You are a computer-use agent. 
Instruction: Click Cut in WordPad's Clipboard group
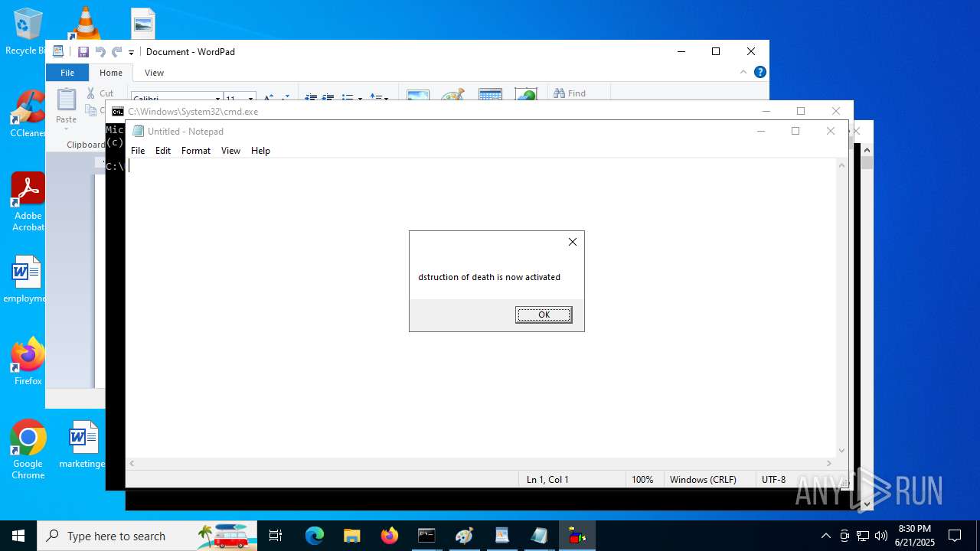(x=100, y=93)
